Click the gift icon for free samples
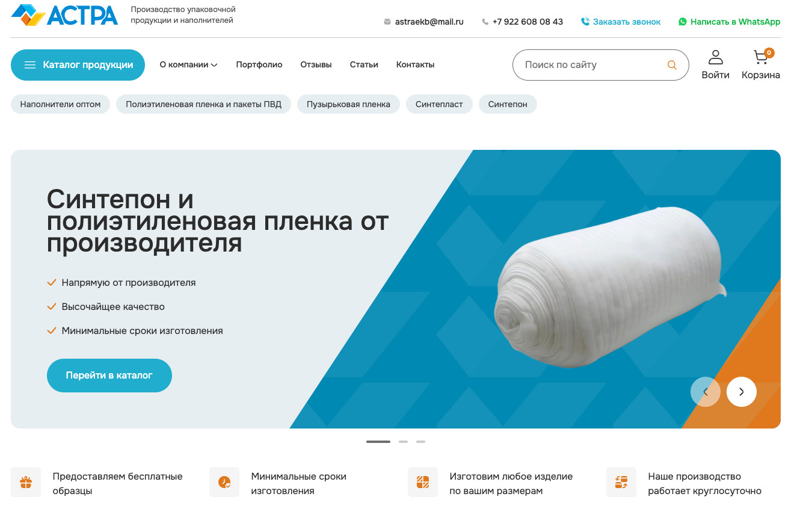This screenshot has height=526, width=812. click(26, 482)
